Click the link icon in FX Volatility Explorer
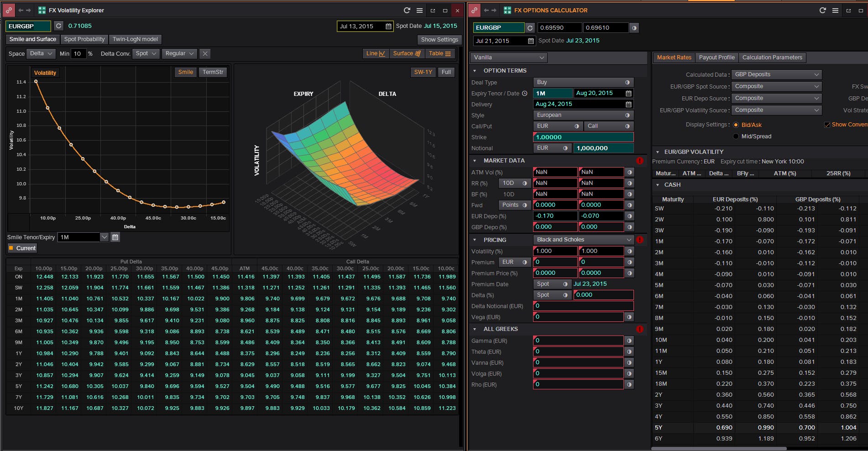 point(9,10)
